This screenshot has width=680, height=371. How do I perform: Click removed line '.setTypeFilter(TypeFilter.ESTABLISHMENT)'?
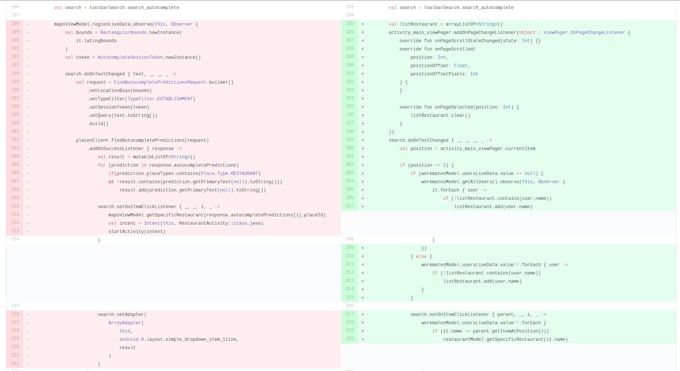click(x=142, y=99)
